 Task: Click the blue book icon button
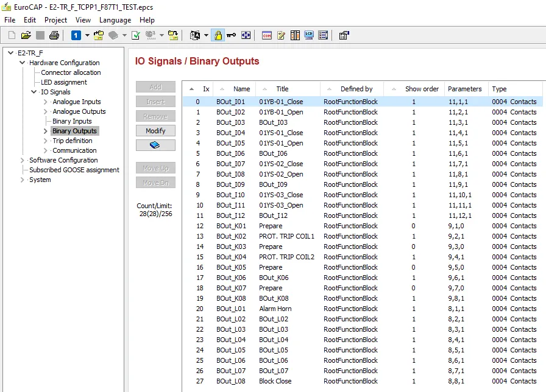[x=155, y=145]
